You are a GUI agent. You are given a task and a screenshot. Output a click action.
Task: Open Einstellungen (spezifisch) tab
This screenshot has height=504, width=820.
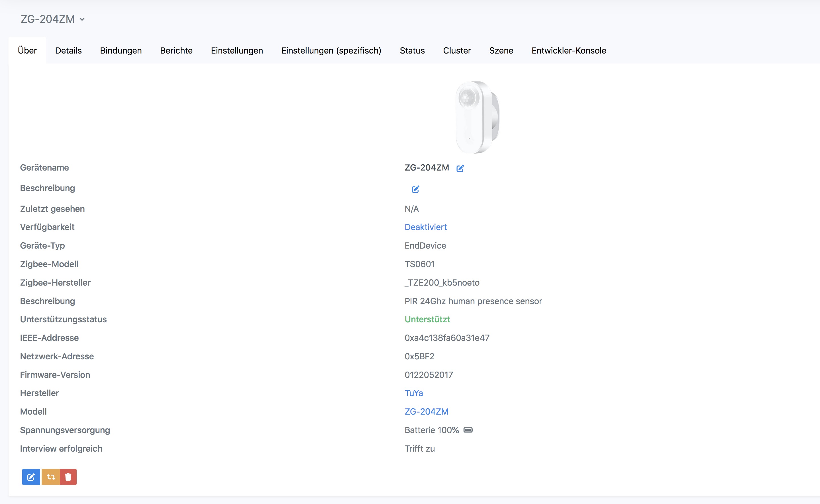331,51
